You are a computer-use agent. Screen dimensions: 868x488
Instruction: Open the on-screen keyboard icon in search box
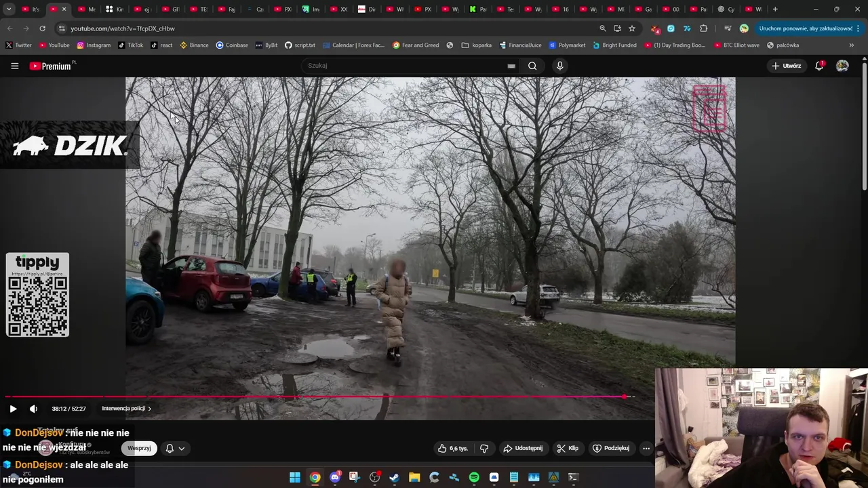coord(511,66)
